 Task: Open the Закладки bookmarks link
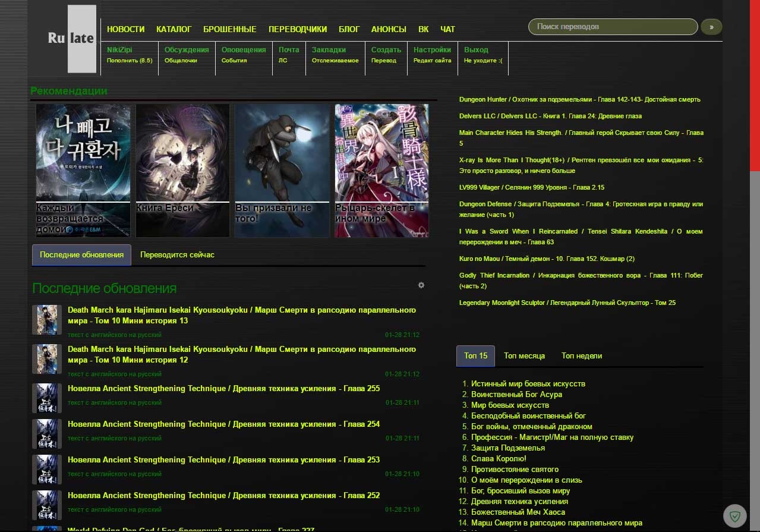329,50
